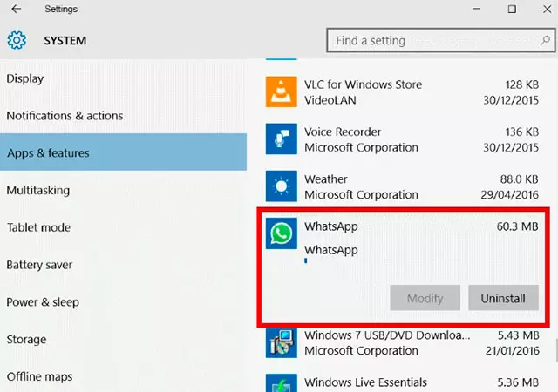Select the Windows 7 USB/DVD Downloa... entry
Image resolution: width=558 pixels, height=392 pixels.
[x=402, y=342]
